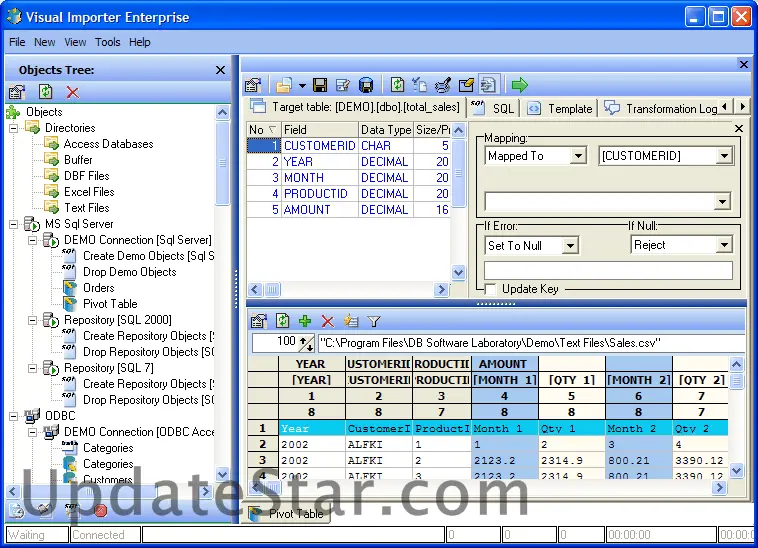Image resolution: width=758 pixels, height=548 pixels.
Task: Click the green plus icon in the source panel
Action: pyautogui.click(x=305, y=321)
